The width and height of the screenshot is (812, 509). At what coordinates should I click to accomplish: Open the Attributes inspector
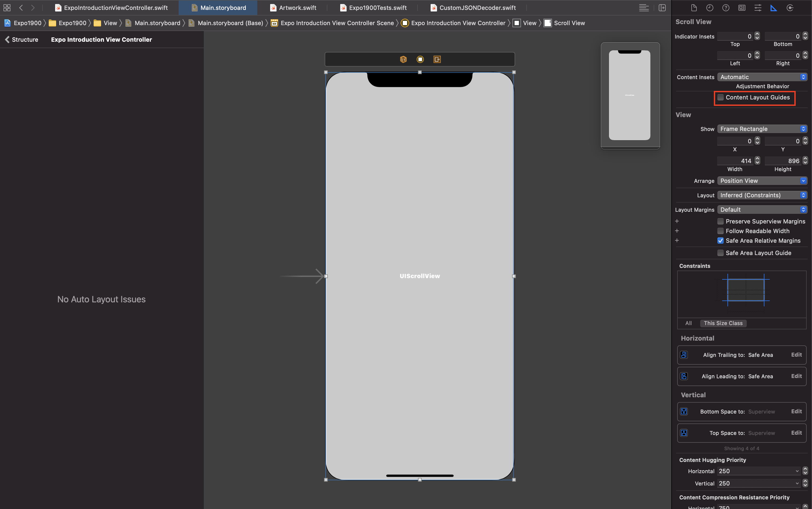[x=758, y=8]
